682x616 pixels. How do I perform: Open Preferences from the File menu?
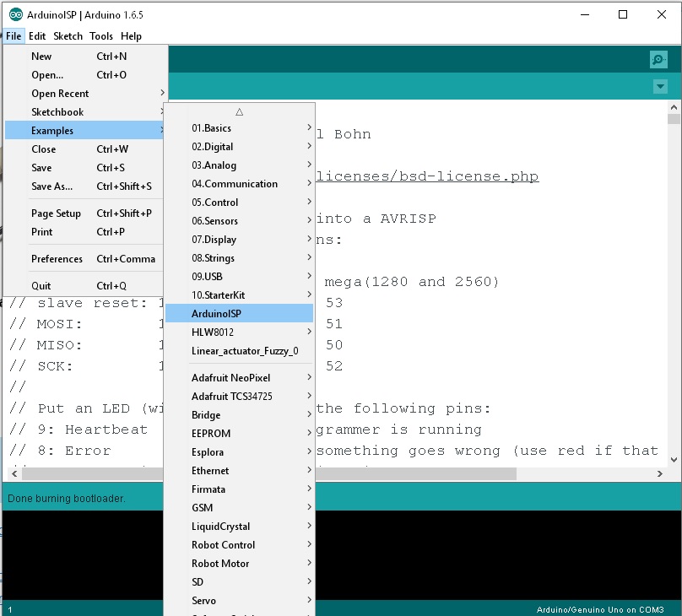[84, 259]
